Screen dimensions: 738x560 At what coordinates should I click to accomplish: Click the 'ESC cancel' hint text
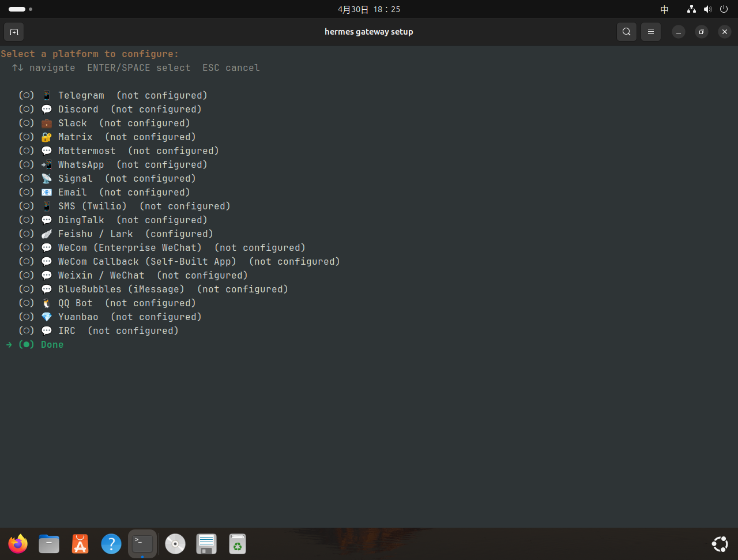point(231,68)
